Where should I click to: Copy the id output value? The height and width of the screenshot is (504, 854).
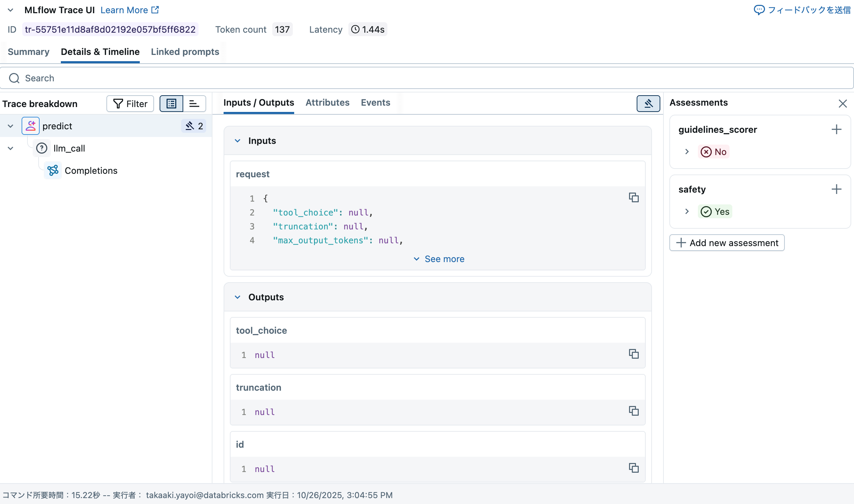[x=634, y=468]
